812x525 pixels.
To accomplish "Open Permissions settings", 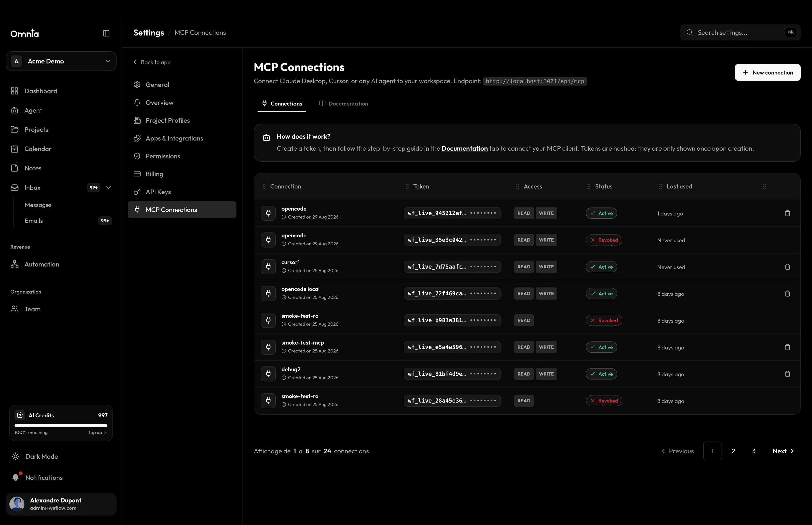I will click(x=182, y=156).
